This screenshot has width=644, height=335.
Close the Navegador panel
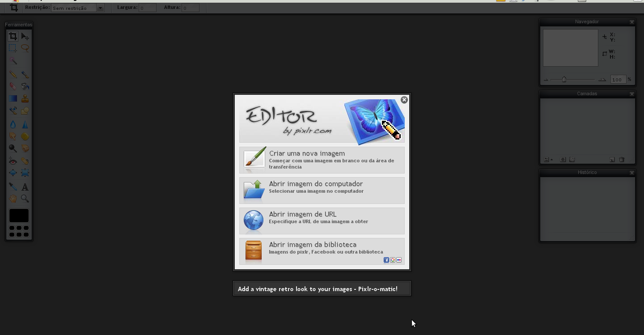point(632,22)
